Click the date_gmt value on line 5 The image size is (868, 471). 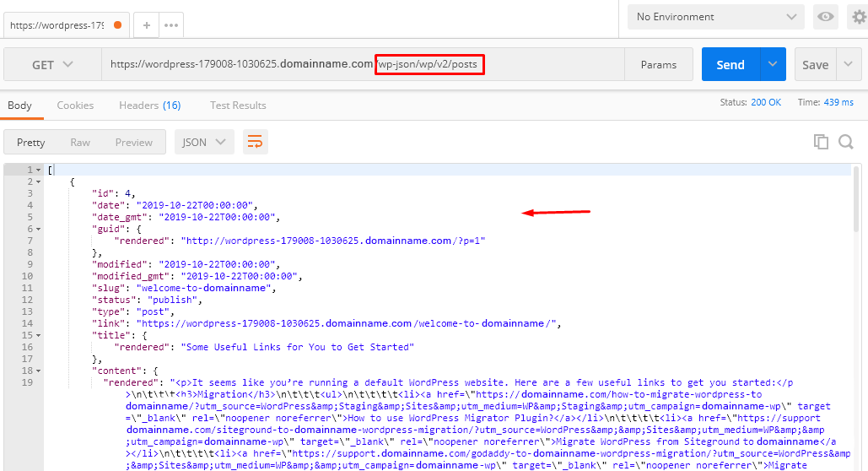(x=217, y=217)
